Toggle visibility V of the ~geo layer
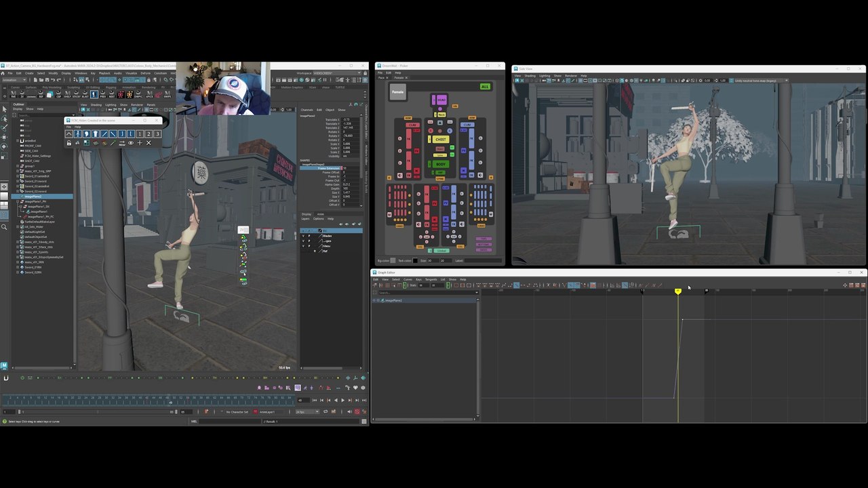Screen dimensions: 868x488 304,241
